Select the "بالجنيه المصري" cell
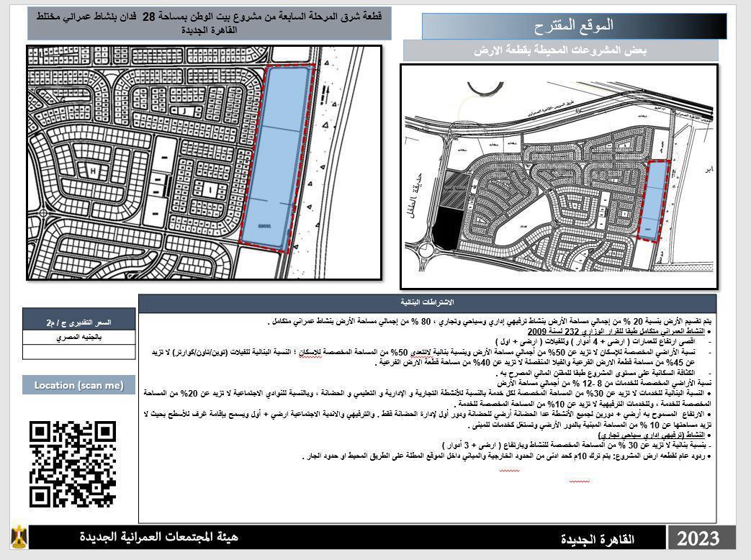Viewport: 751px width, 560px height. click(x=79, y=338)
